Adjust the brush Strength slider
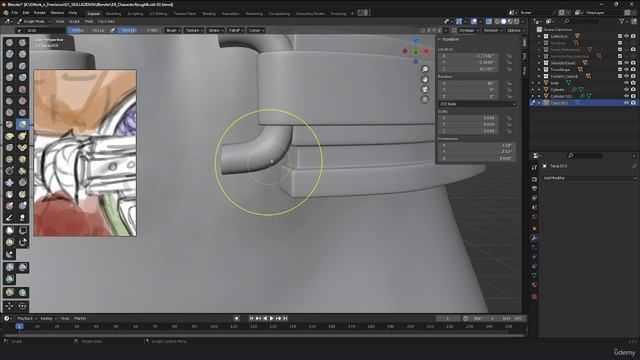Image resolution: width=640 pixels, height=360 pixels. [139, 30]
